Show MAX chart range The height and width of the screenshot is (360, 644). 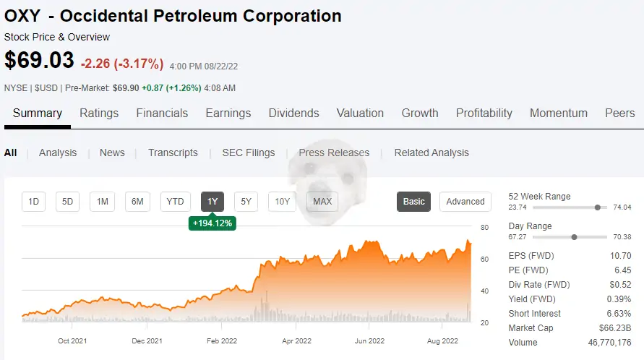(x=322, y=202)
